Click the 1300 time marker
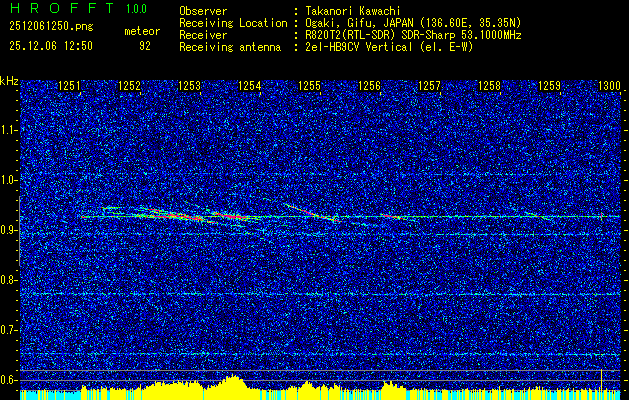The width and height of the screenshot is (629, 400). tap(609, 86)
